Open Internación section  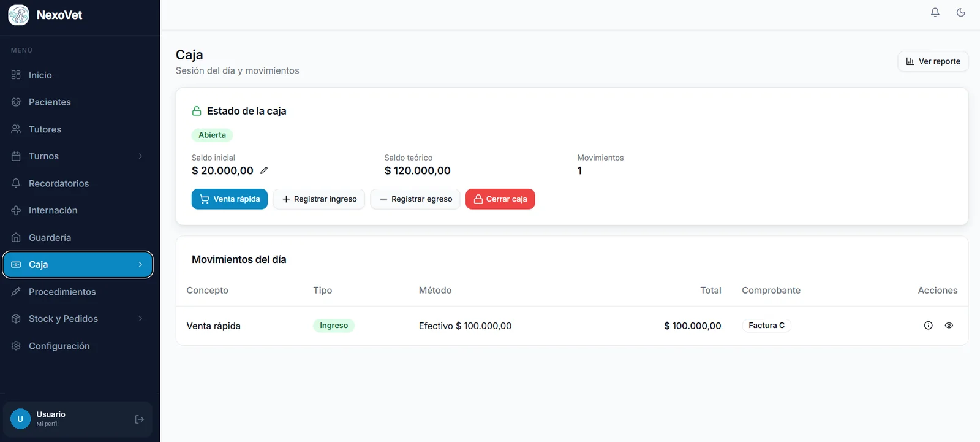point(78,210)
